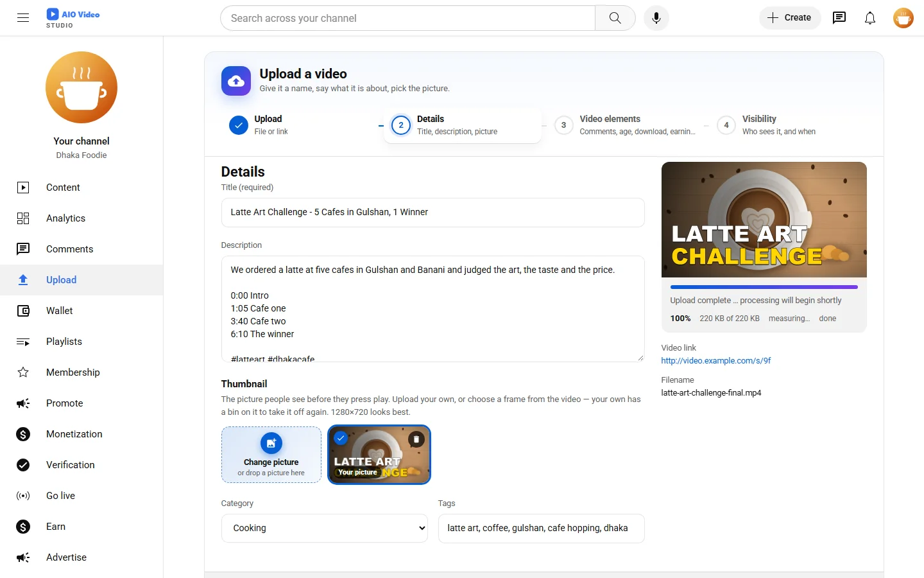Viewport: 924px width, 578px height.
Task: Open the messages icon in the header
Action: [x=839, y=18]
